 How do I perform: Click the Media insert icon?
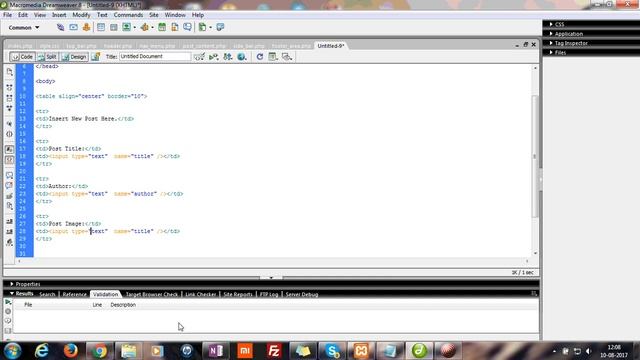[144, 27]
